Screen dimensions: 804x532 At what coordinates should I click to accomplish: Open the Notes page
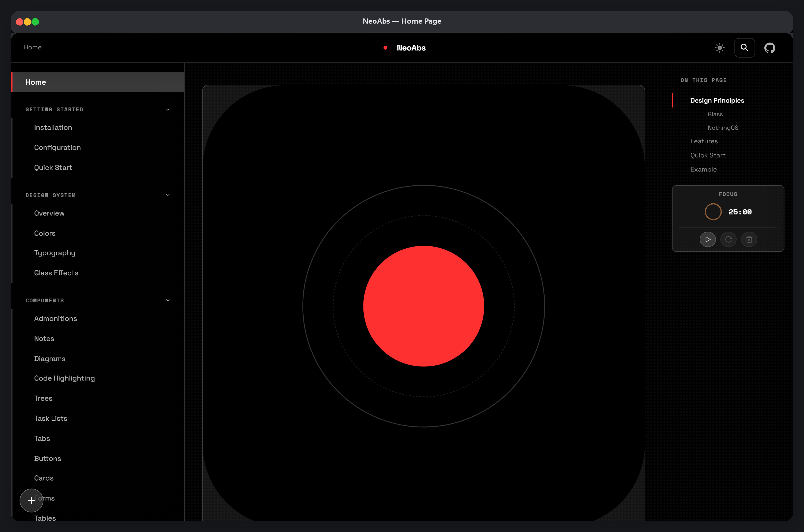click(44, 339)
